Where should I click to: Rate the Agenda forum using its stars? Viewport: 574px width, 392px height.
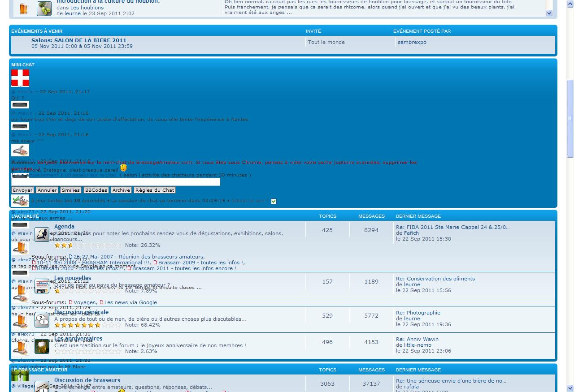tap(88, 245)
